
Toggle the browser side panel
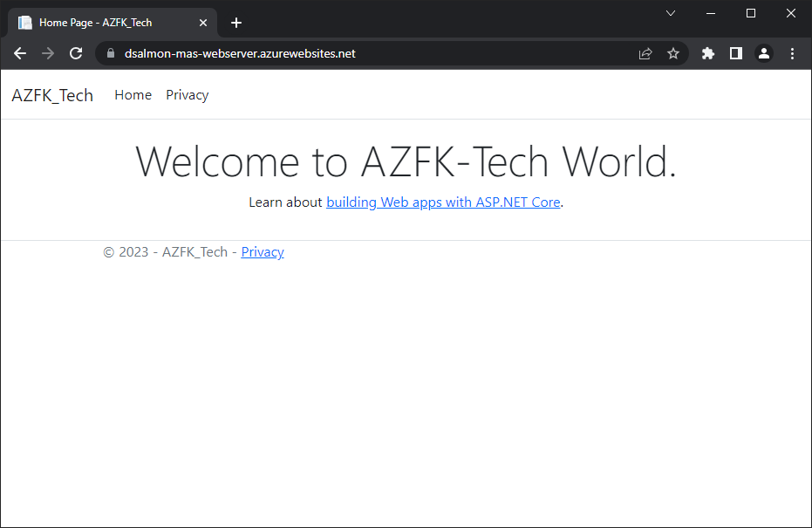click(736, 53)
